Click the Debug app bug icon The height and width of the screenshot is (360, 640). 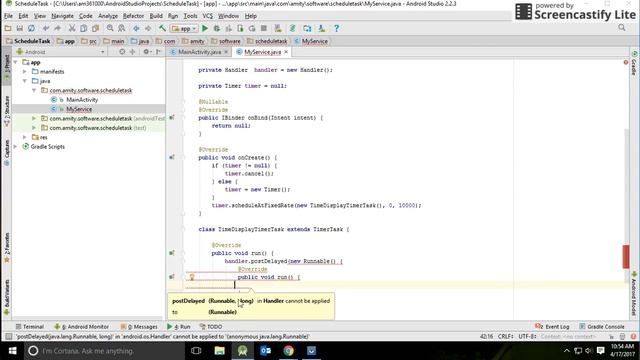click(217, 28)
